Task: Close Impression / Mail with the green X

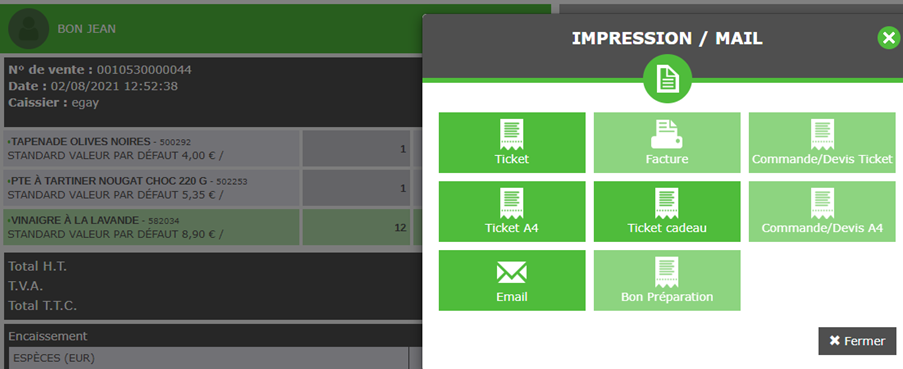Action: click(889, 38)
